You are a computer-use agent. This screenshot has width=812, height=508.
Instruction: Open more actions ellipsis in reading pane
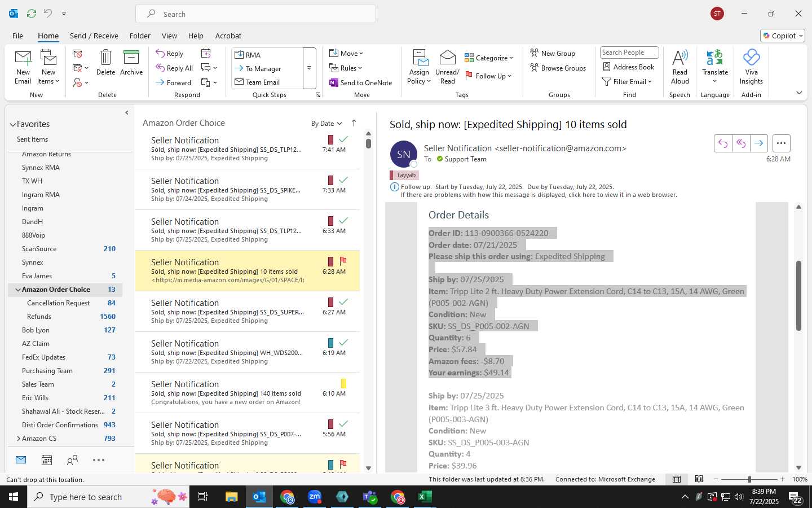click(x=781, y=143)
